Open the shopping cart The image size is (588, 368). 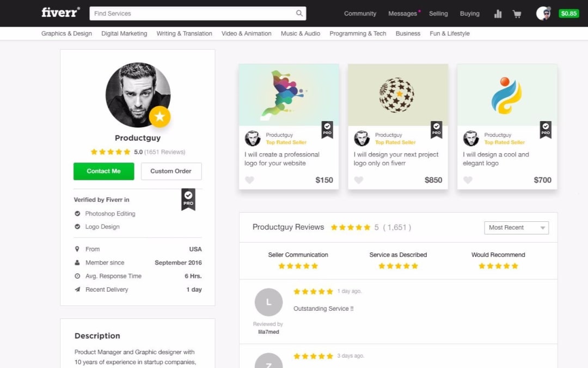[517, 14]
